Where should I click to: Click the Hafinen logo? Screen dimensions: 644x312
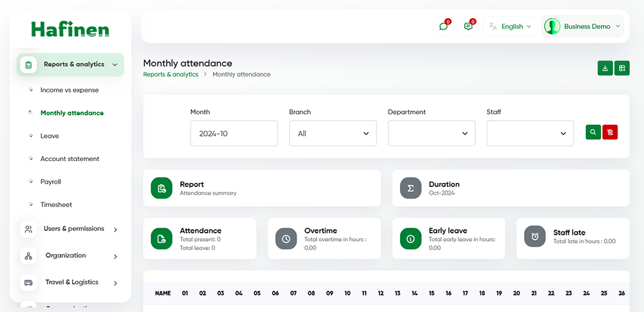click(x=70, y=29)
